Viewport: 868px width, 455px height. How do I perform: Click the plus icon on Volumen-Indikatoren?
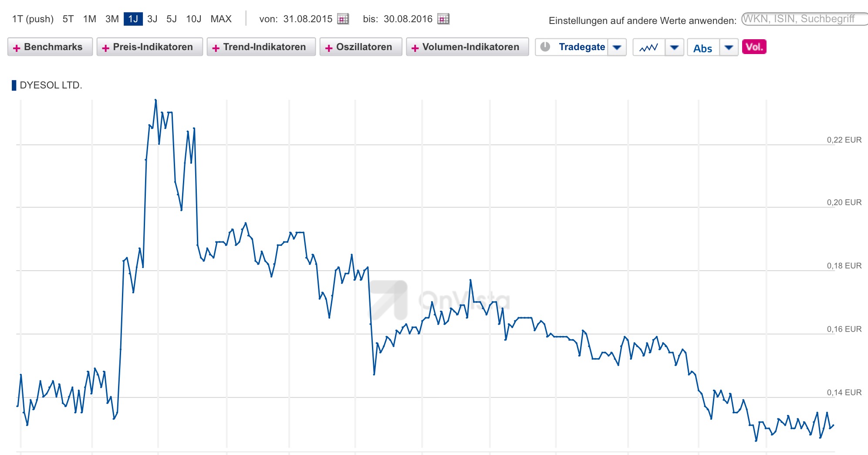pyautogui.click(x=415, y=47)
